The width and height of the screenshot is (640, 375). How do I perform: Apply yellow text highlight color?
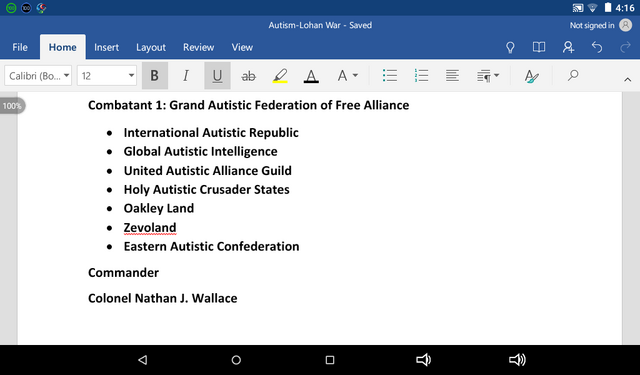[280, 75]
